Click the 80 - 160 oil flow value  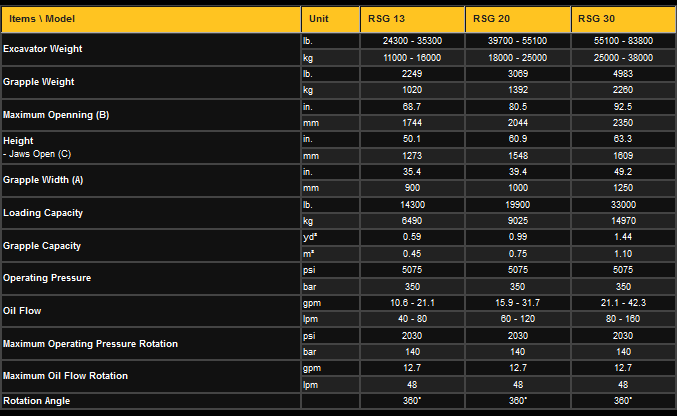622,319
